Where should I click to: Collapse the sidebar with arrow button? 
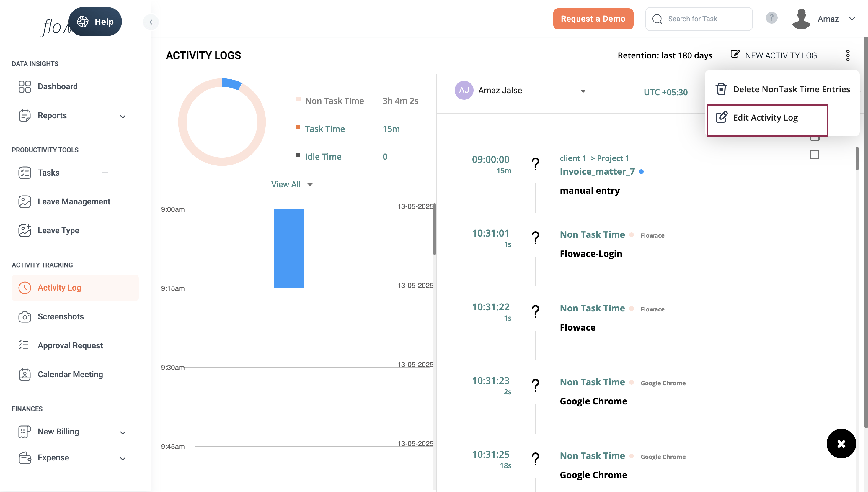tap(151, 22)
